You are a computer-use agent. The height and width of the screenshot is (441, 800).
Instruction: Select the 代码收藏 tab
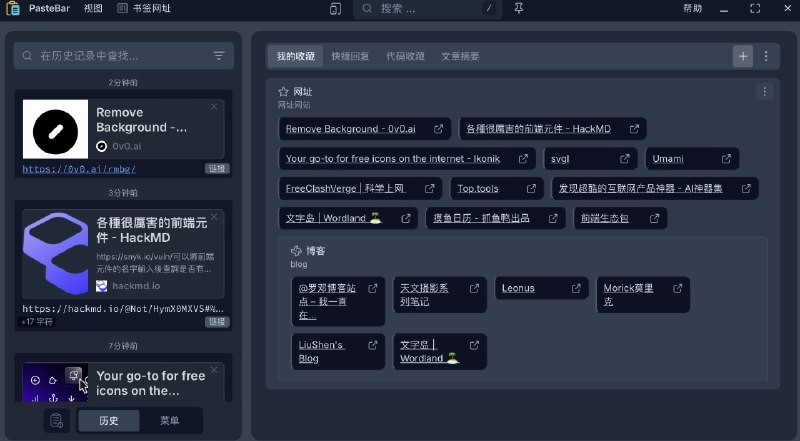coord(405,56)
